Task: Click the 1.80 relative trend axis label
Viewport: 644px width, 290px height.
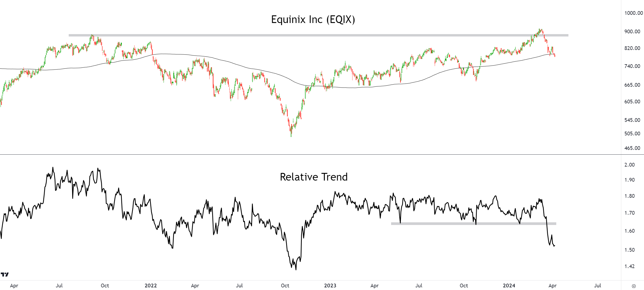Action: click(629, 196)
